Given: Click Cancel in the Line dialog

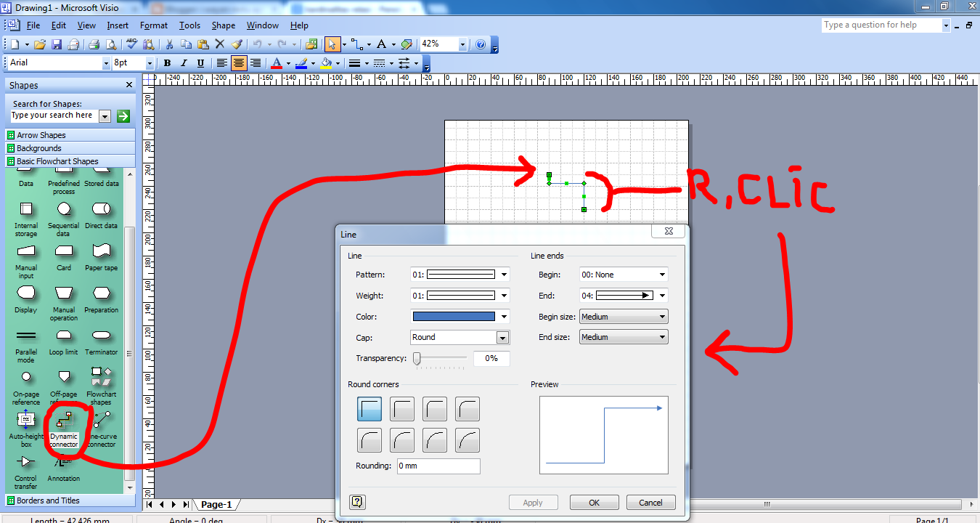Looking at the screenshot, I should (x=650, y=503).
